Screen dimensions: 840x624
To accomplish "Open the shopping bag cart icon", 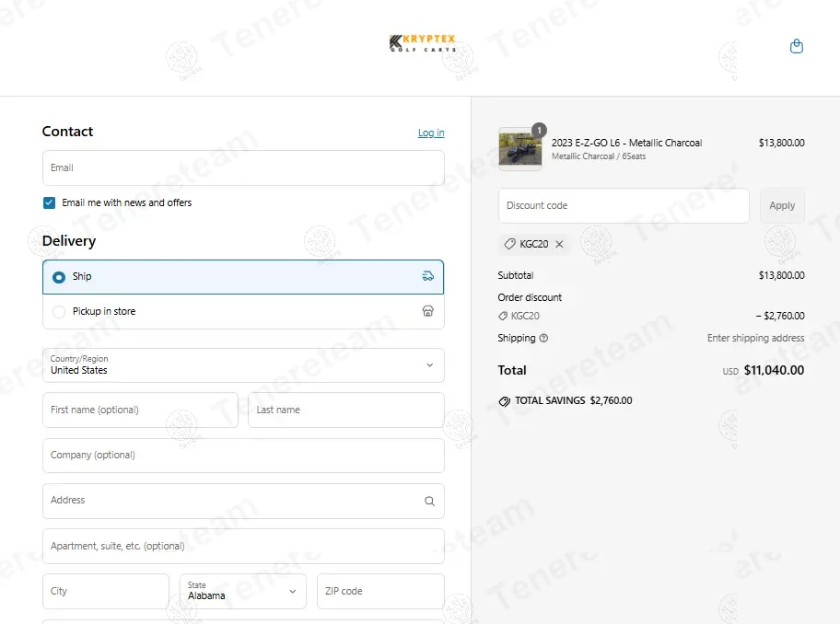I will click(797, 46).
